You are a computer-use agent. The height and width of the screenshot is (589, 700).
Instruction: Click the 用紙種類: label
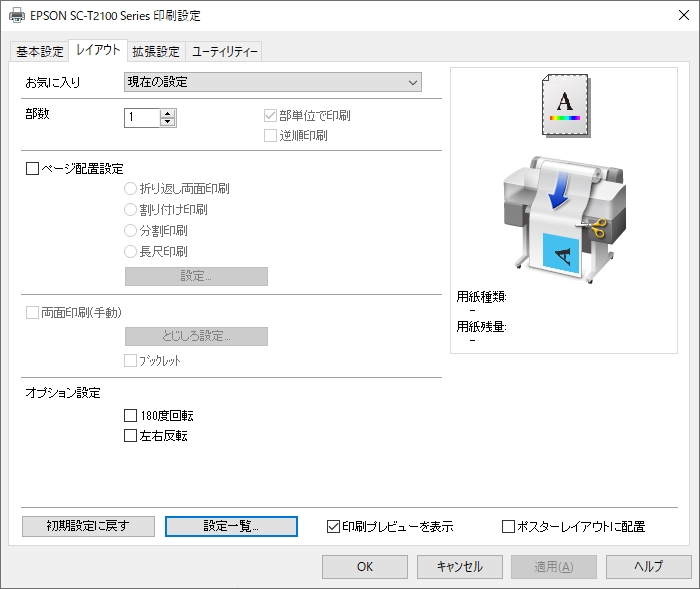tap(481, 297)
